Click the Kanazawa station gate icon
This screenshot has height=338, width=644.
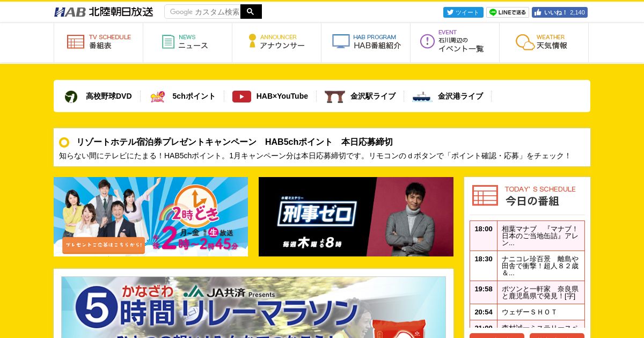point(334,97)
